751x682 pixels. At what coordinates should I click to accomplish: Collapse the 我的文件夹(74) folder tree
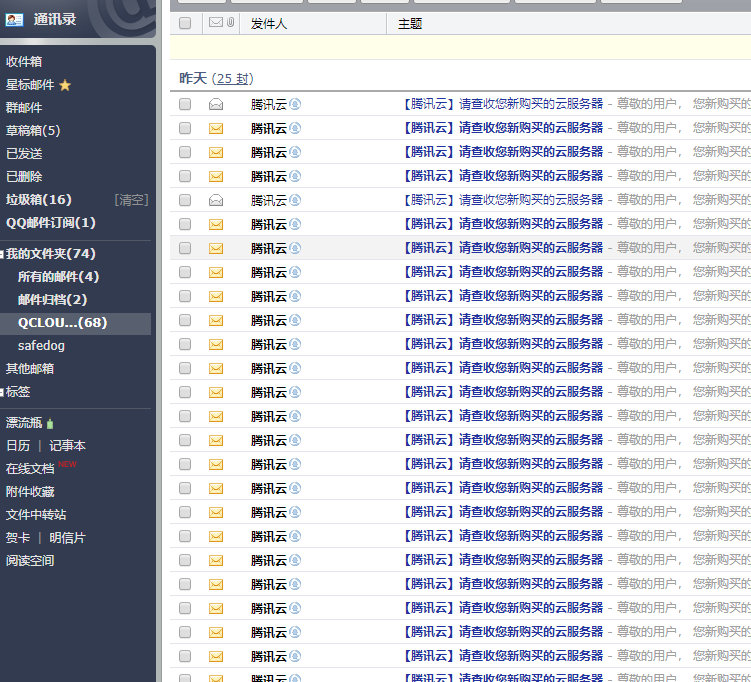point(3,254)
